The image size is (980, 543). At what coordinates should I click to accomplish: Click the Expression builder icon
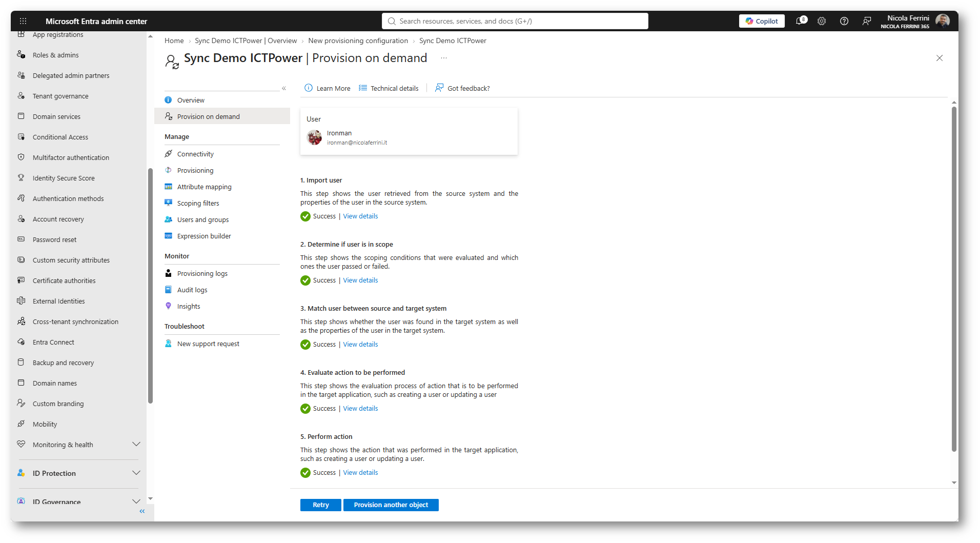168,236
